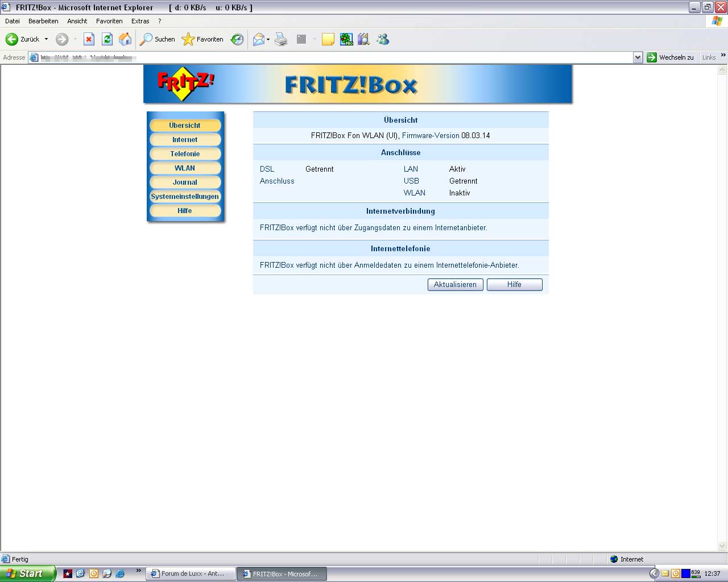Screen dimensions: 728x582
Task: Open the Zurück history dropdown arrow
Action: click(47, 39)
